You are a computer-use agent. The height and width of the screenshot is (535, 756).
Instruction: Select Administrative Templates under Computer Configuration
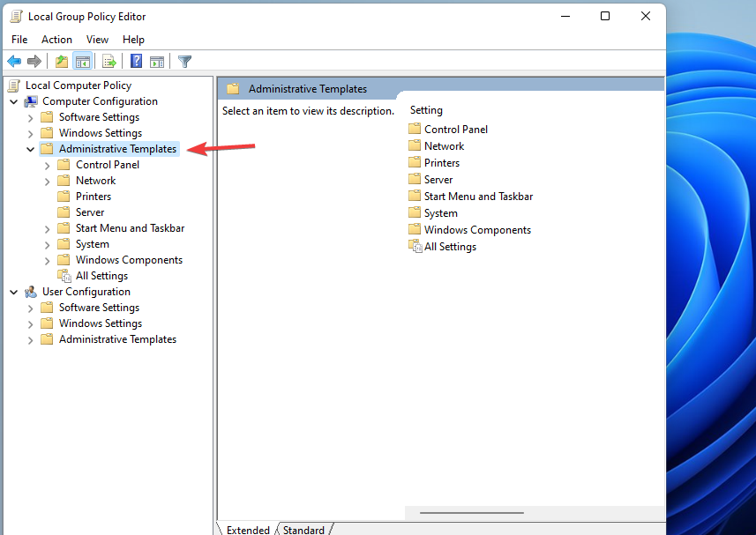[x=117, y=149]
